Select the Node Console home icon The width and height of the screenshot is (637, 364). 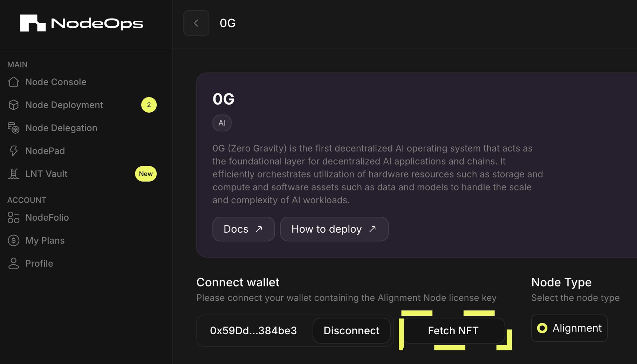tap(14, 82)
